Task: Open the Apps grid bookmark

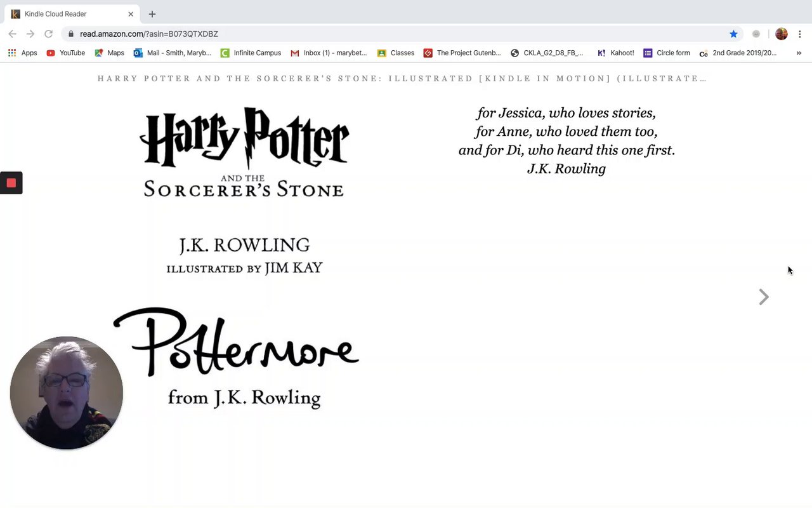Action: point(22,53)
